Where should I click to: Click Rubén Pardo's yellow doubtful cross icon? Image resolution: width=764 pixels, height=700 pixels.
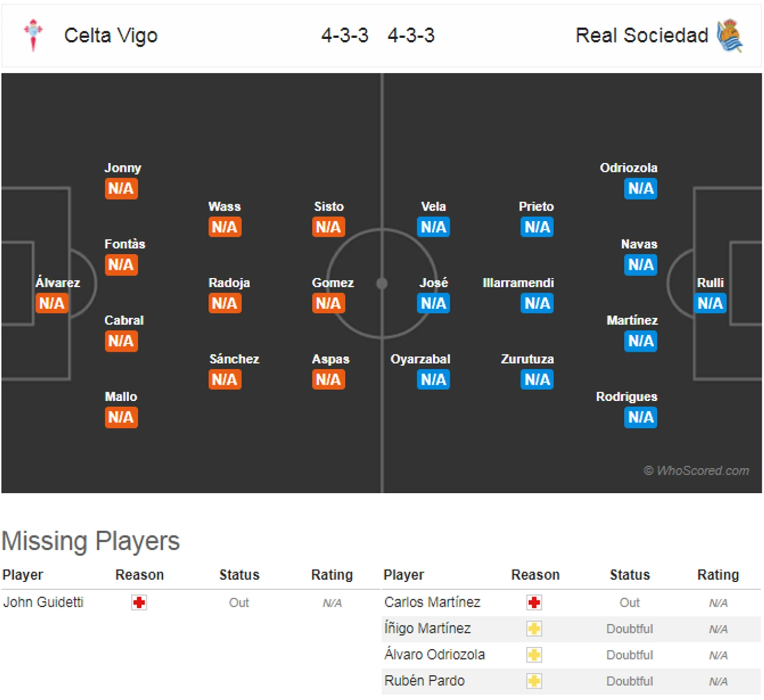pyautogui.click(x=534, y=681)
